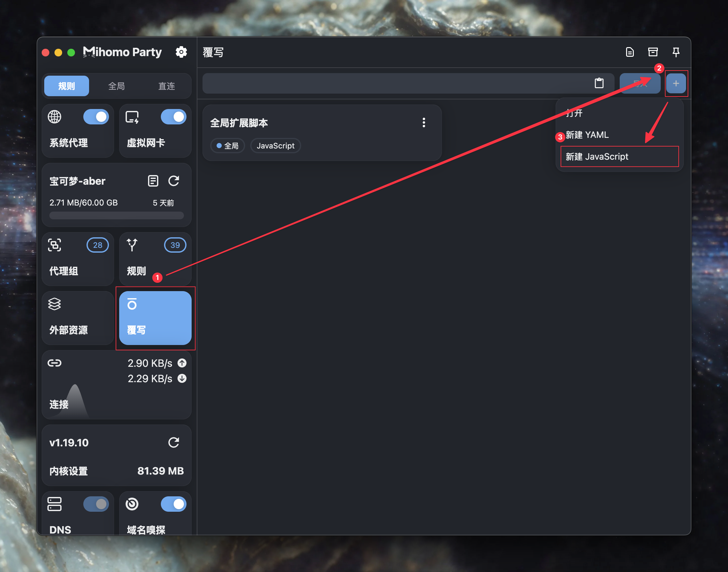Click the archive box icon in header

653,52
